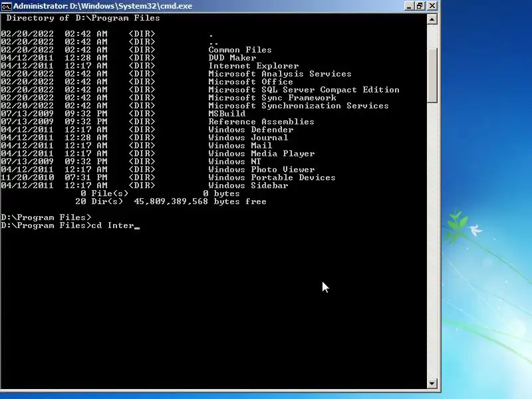Click the 'Windows Media Player' entry

261,154
